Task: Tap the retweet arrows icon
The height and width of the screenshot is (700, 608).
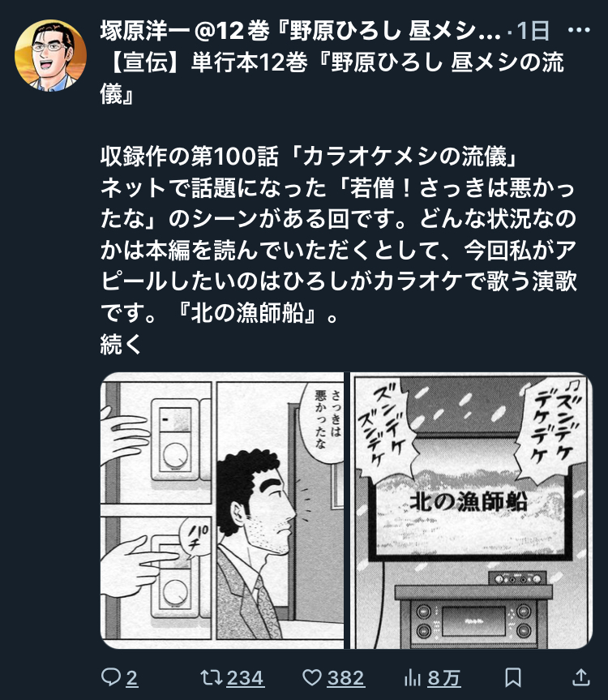Action: coord(211,677)
